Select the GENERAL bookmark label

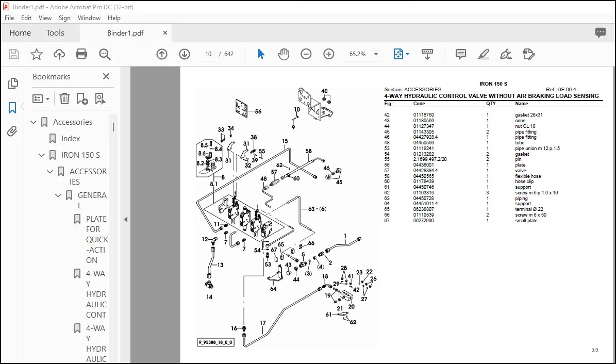coord(92,200)
